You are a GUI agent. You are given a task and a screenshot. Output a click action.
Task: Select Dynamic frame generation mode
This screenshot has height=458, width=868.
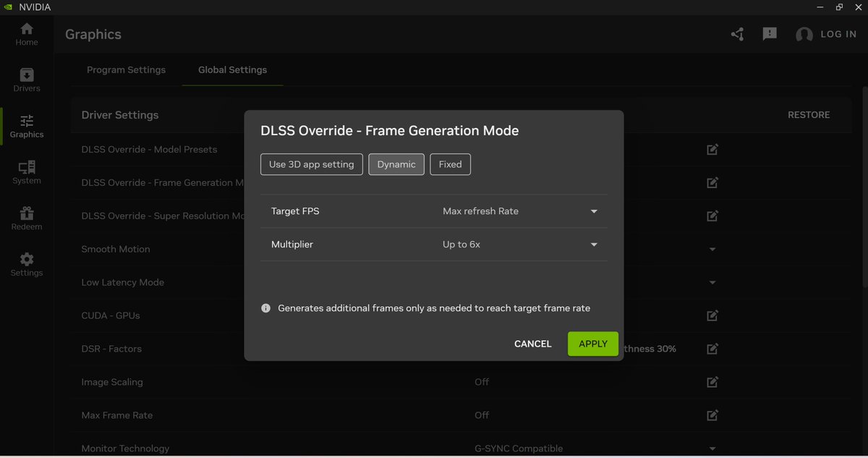click(x=396, y=164)
